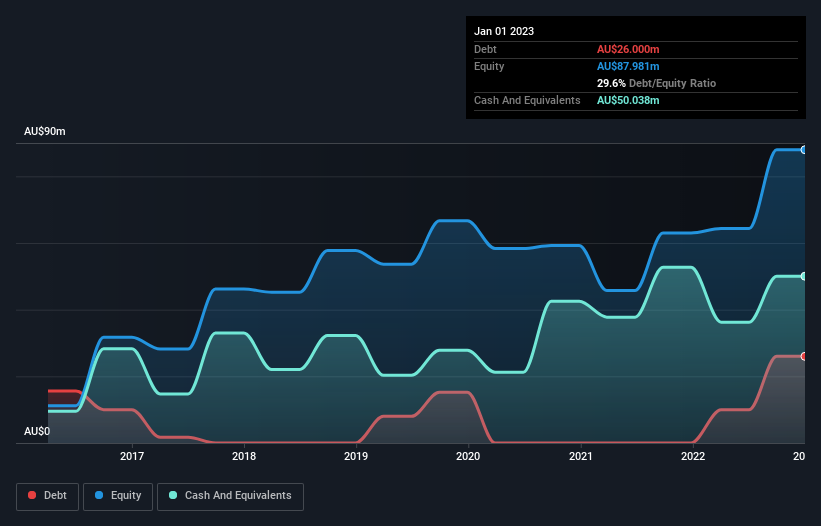Click the AU$50.038m cash value

[628, 100]
